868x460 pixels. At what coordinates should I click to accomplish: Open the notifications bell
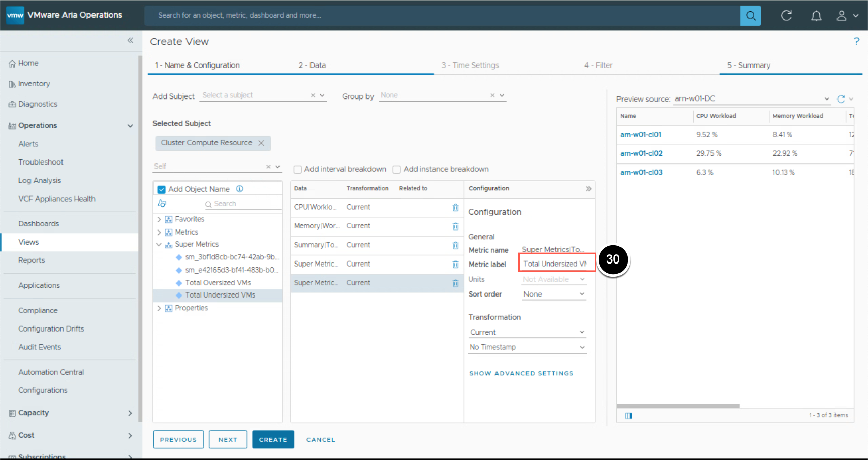coord(816,16)
